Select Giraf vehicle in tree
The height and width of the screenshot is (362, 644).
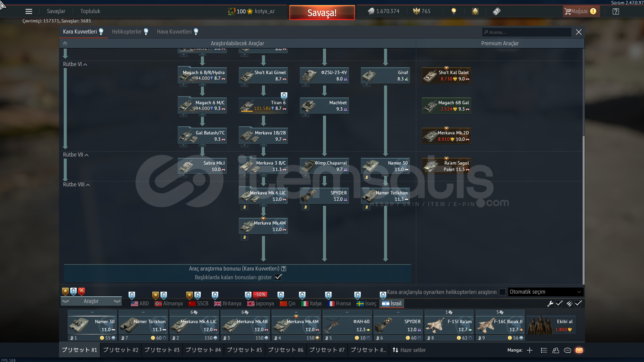pyautogui.click(x=385, y=75)
